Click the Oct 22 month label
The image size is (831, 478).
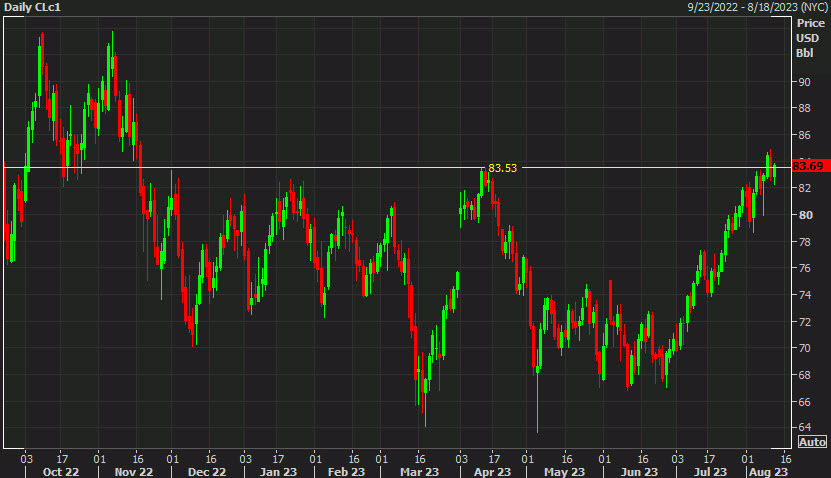click(x=60, y=472)
